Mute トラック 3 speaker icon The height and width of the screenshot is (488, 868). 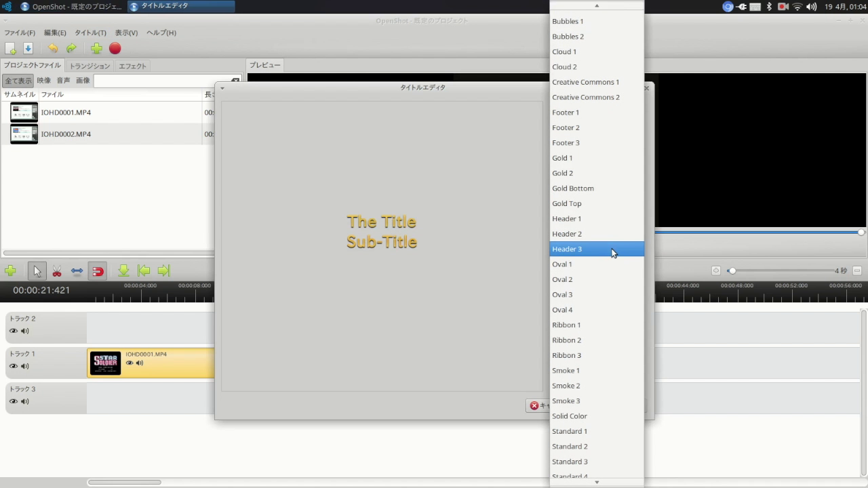tap(25, 401)
